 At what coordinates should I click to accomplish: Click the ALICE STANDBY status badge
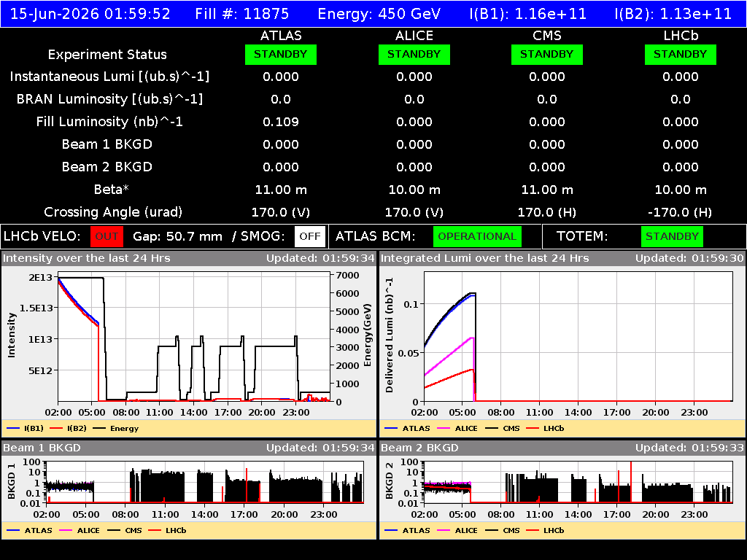[x=414, y=55]
